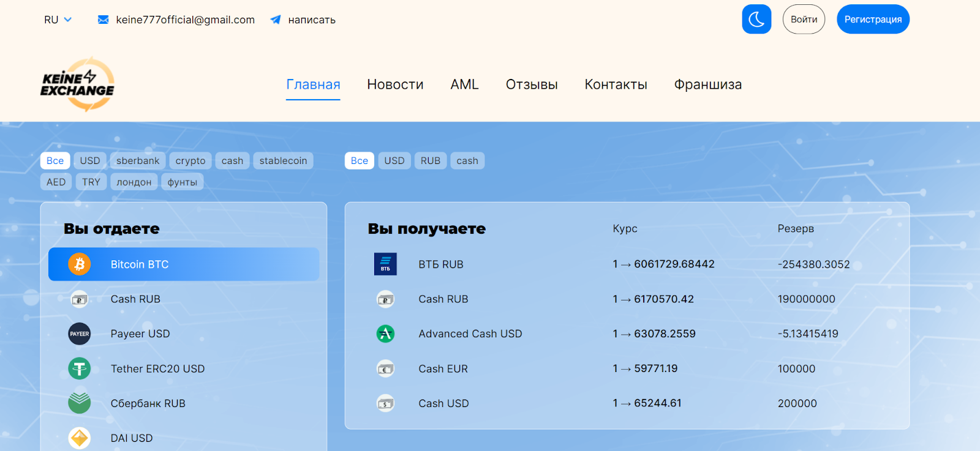The image size is (980, 451).
Task: Select Cash USD to receive
Action: pos(627,403)
